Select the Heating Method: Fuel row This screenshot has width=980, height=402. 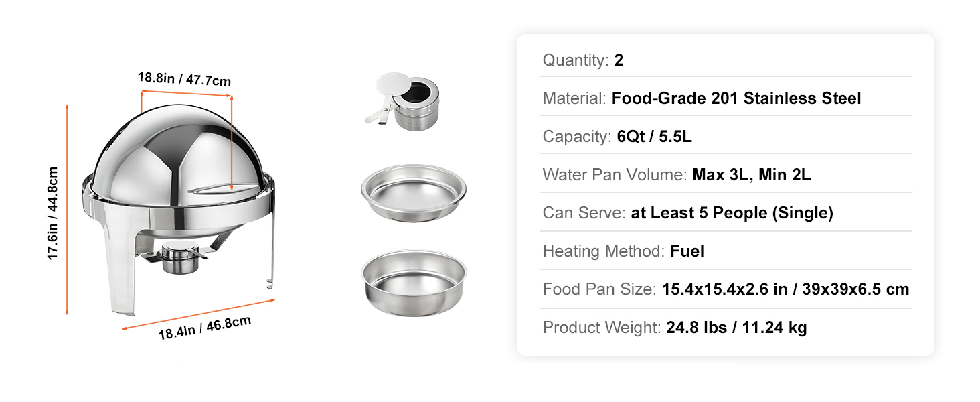point(726,251)
